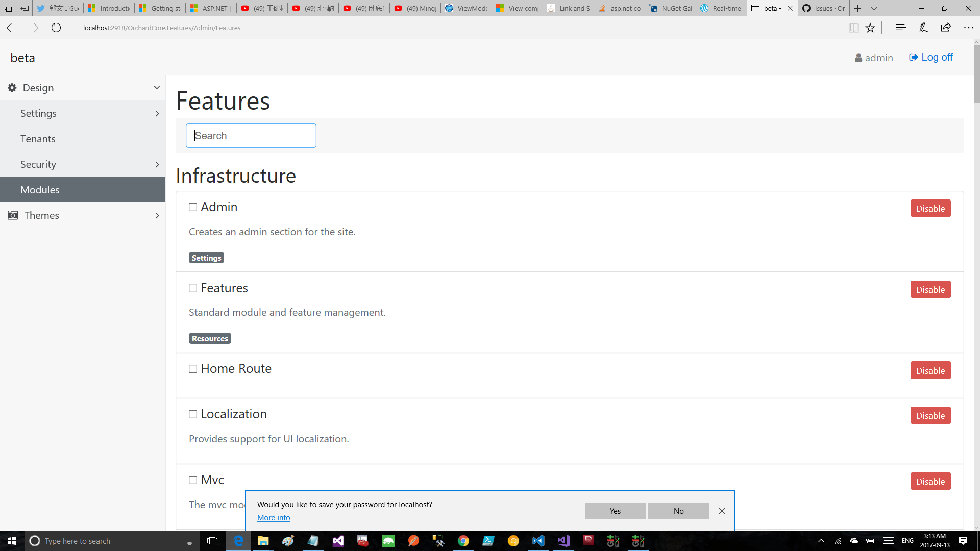Image resolution: width=980 pixels, height=551 pixels.
Task: Click the Log off exit icon
Action: tap(913, 57)
